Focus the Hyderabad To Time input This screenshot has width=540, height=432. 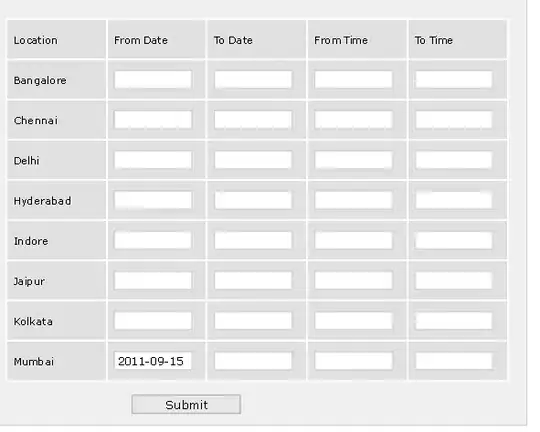point(454,200)
